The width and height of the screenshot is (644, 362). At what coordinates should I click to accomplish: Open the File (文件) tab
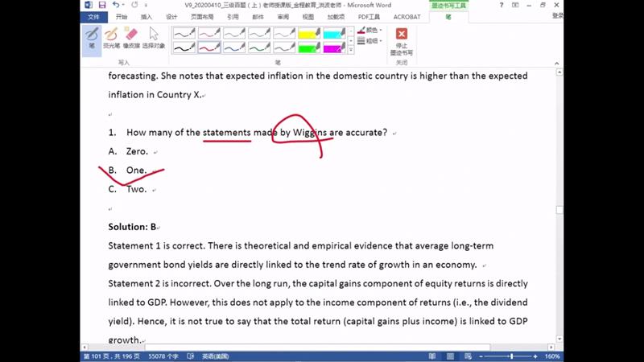[93, 17]
